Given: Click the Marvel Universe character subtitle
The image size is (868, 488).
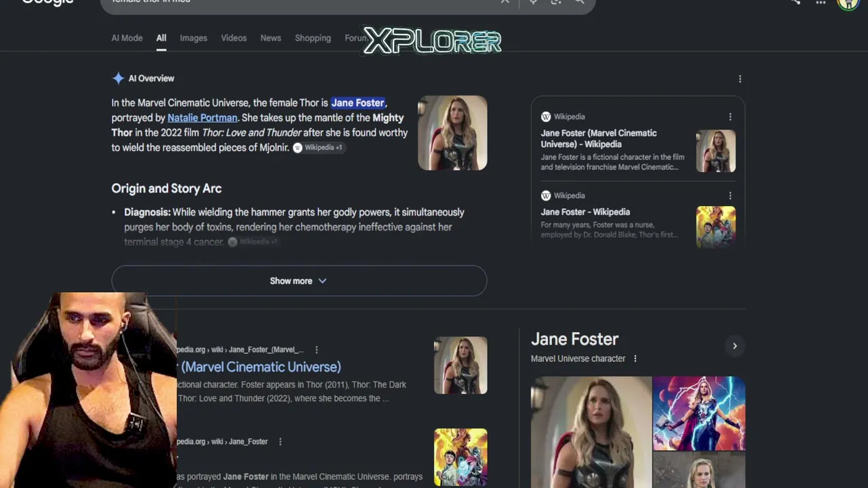Looking at the screenshot, I should coord(578,359).
